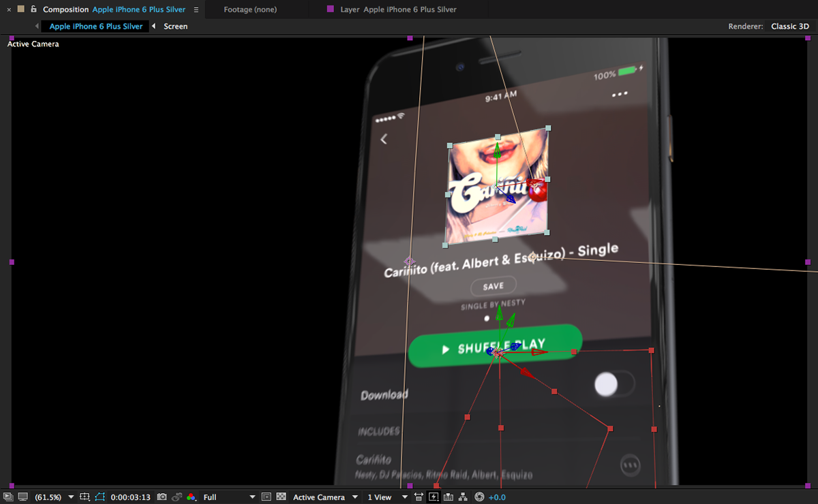Image resolution: width=818 pixels, height=504 pixels.
Task: Click the arrow between the breadcrumb and Screen
Action: [x=153, y=27]
